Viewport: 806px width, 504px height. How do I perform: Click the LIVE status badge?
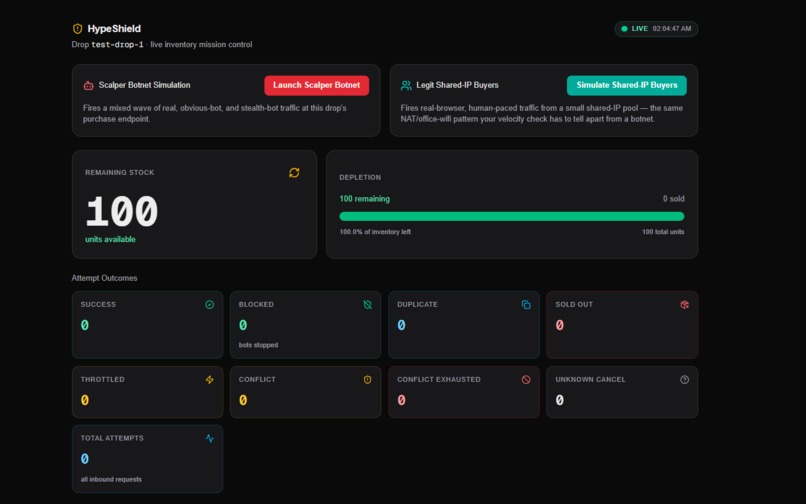[x=656, y=29]
